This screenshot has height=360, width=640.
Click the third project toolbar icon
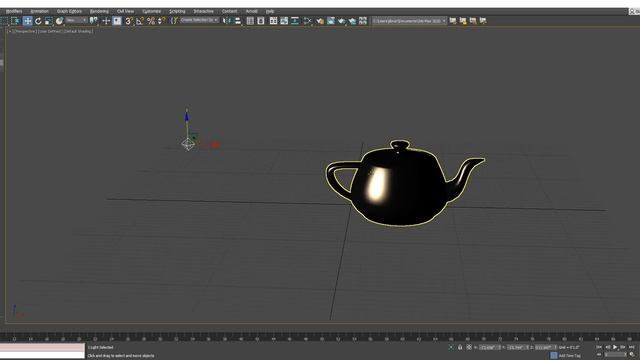tap(473, 20)
